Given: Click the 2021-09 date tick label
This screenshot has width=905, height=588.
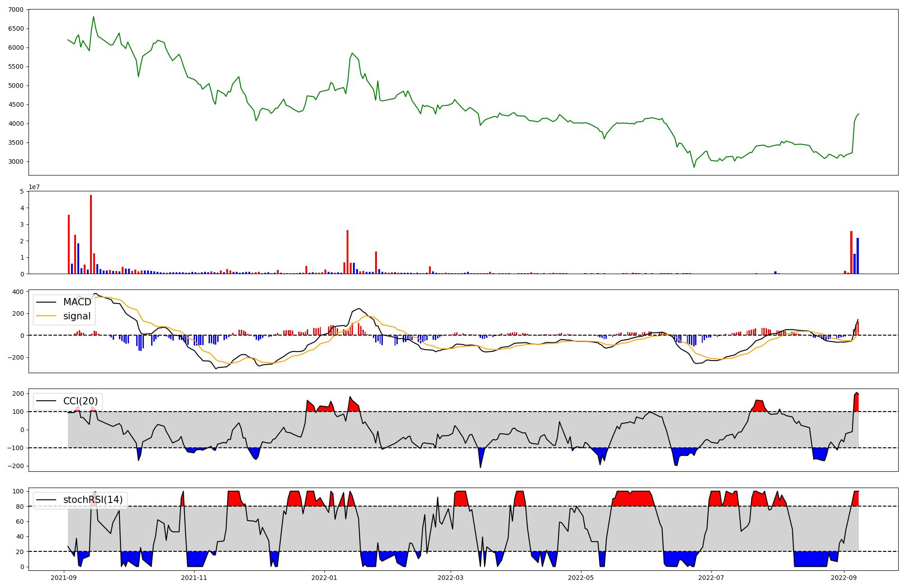Looking at the screenshot, I should click(x=63, y=578).
